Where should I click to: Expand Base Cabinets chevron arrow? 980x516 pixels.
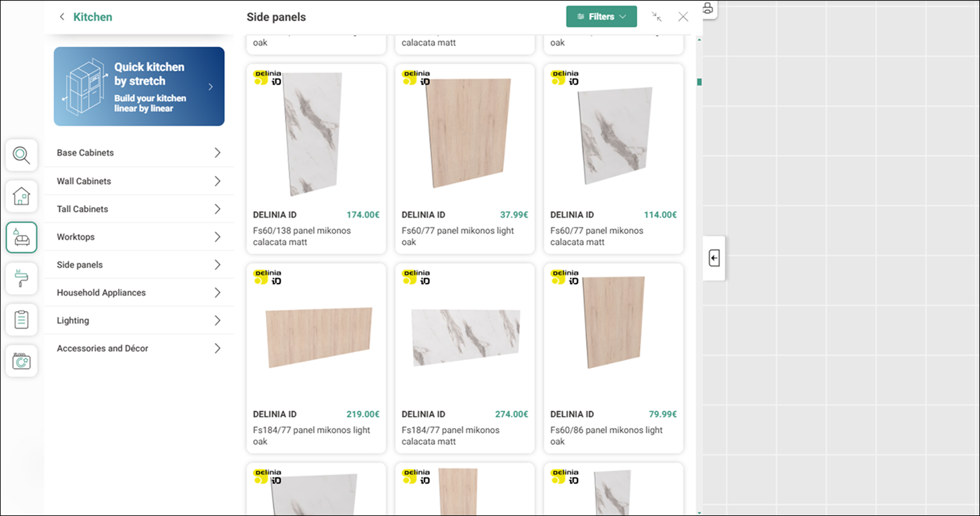[x=217, y=153]
